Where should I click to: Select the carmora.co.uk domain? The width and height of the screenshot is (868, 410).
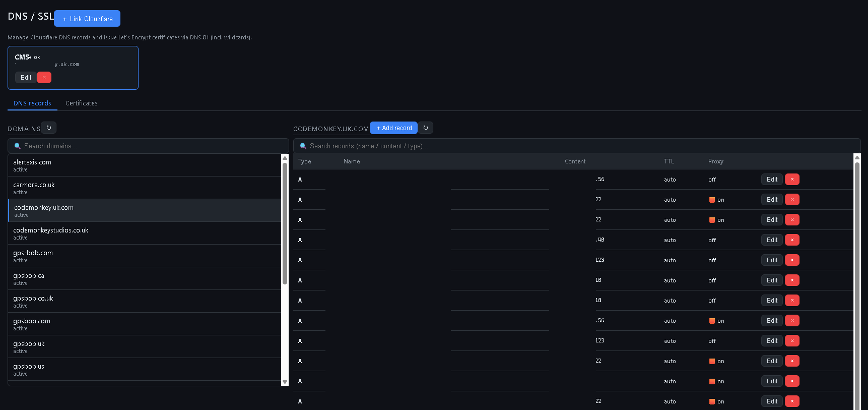pos(145,188)
